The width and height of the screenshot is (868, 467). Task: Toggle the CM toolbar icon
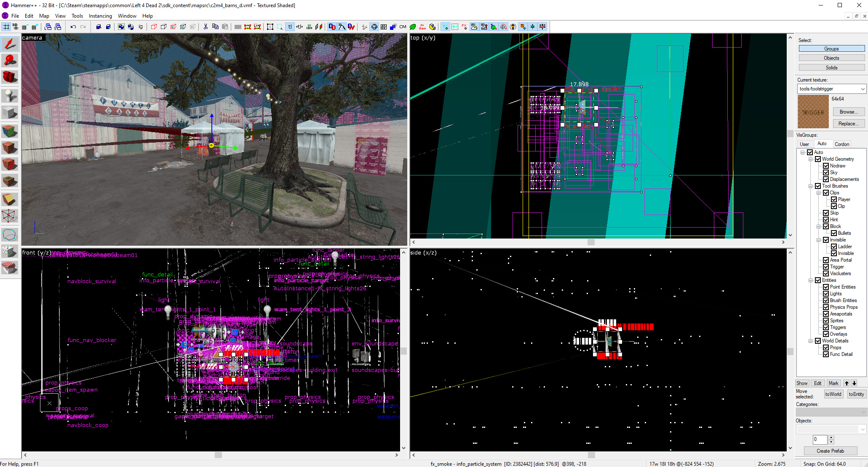coord(403,27)
